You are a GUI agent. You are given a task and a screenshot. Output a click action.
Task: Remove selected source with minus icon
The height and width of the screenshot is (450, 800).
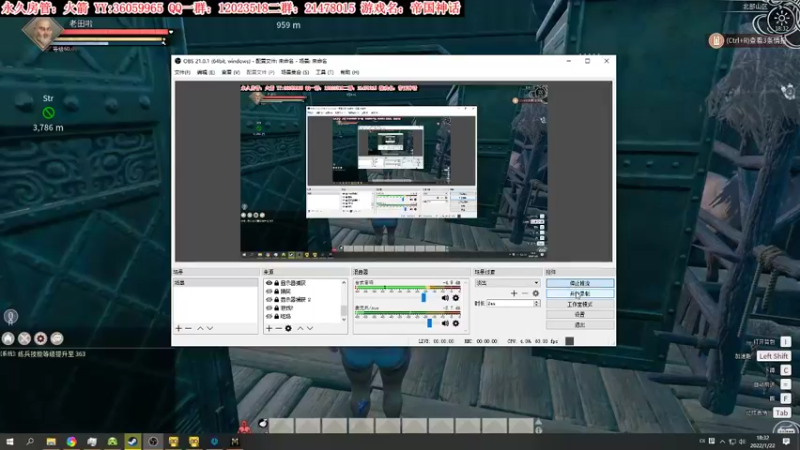click(279, 329)
